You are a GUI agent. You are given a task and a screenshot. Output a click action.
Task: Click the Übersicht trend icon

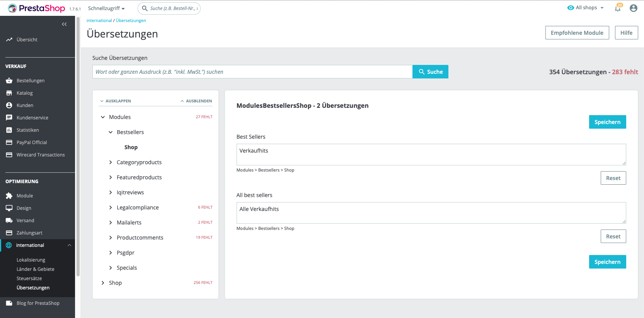[x=9, y=40]
